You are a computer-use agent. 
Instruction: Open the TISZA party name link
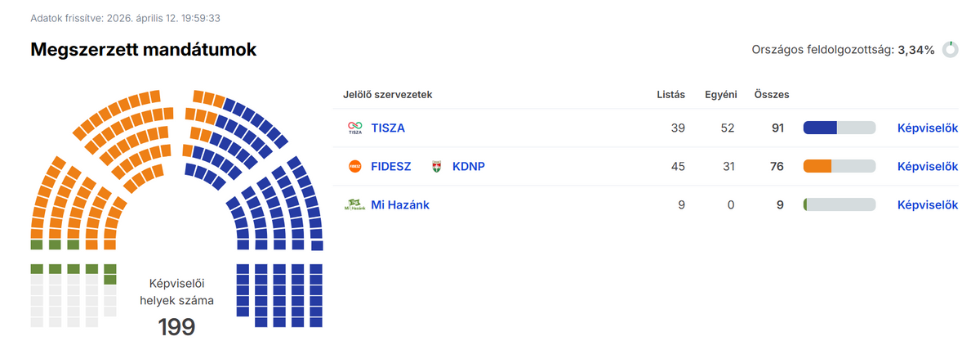[388, 128]
